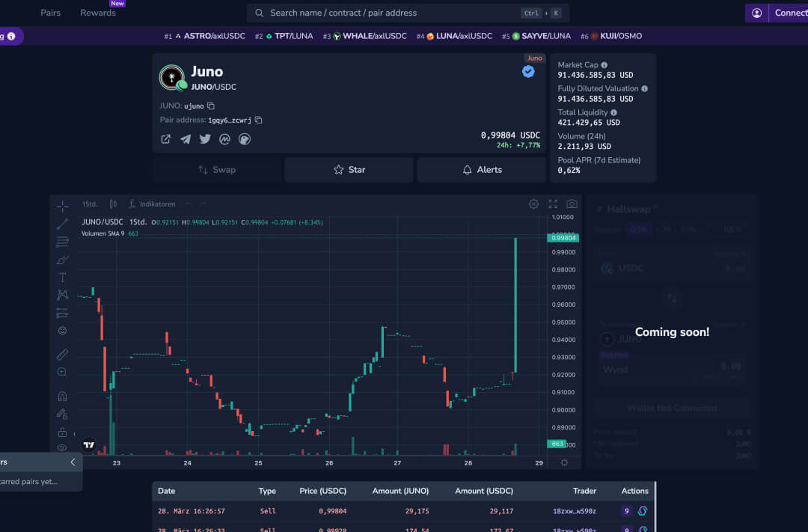Open the Pairs menu item

point(51,13)
